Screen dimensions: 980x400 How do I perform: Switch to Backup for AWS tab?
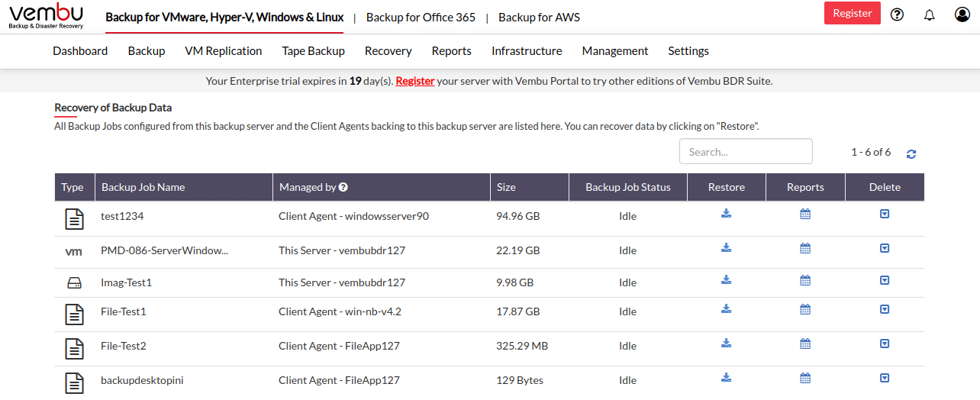(539, 17)
